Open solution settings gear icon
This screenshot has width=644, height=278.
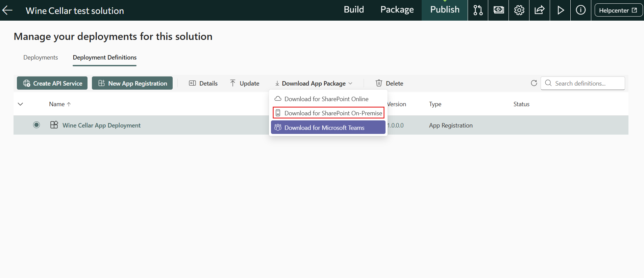tap(519, 10)
